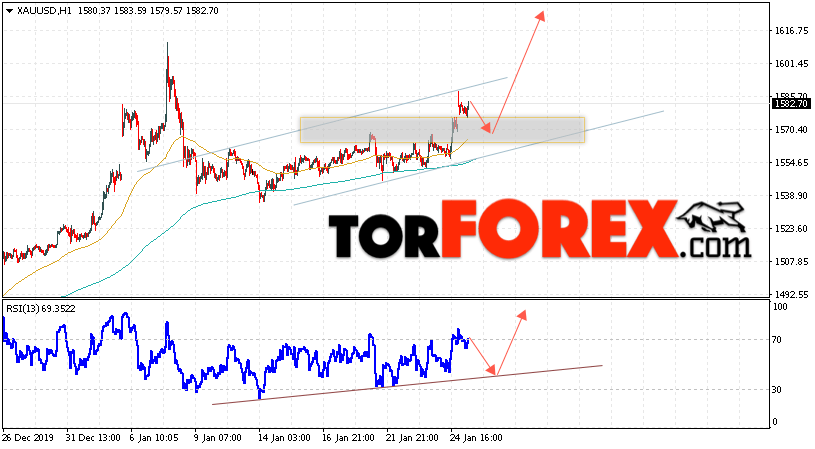
Task: Select the 1523.60 price axis label
Action: pyautogui.click(x=791, y=229)
